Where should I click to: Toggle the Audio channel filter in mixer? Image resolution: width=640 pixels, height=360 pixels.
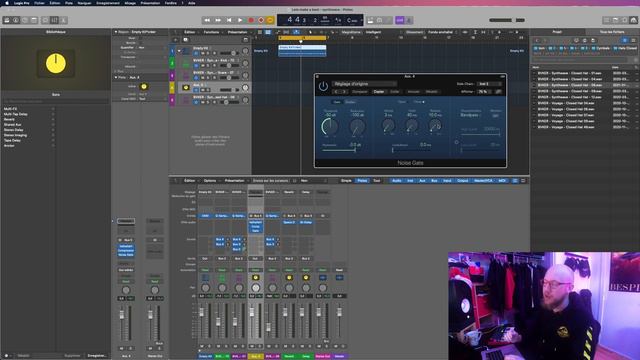tap(396, 180)
